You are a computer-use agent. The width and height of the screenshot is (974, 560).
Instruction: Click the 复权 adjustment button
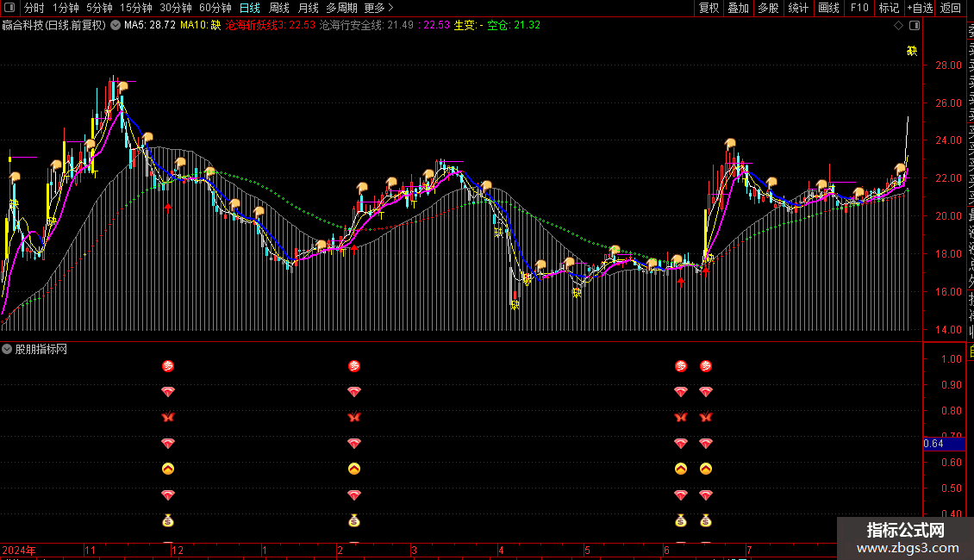pyautogui.click(x=709, y=8)
